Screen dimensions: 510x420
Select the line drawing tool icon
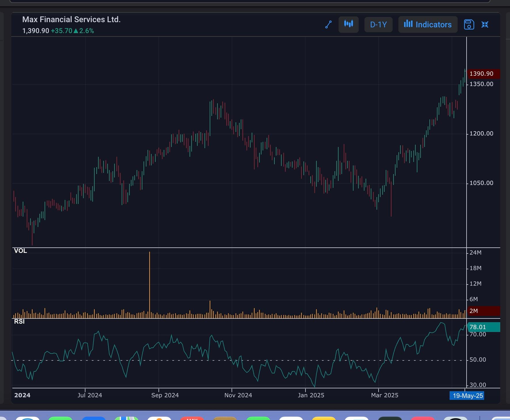click(328, 25)
